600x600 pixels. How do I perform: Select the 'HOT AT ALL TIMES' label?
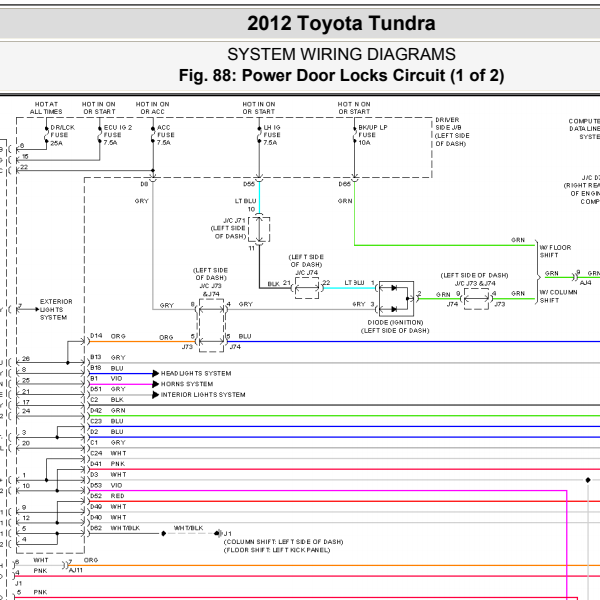click(x=46, y=108)
